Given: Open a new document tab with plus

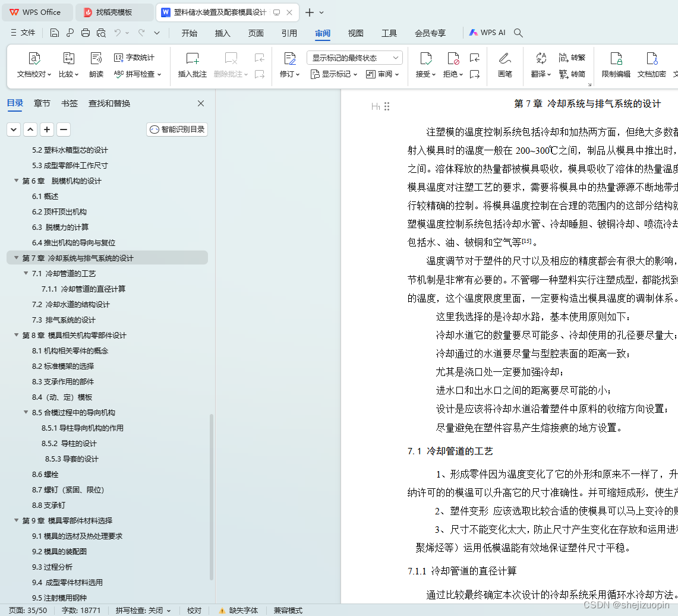Looking at the screenshot, I should 310,12.
